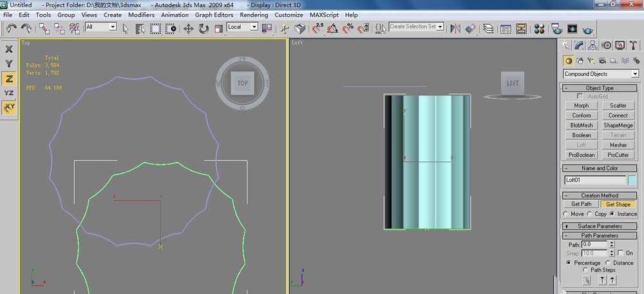Image resolution: width=644 pixels, height=294 pixels.
Task: Click the Bind to Space Warp icon
Action: pyautogui.click(x=74, y=28)
